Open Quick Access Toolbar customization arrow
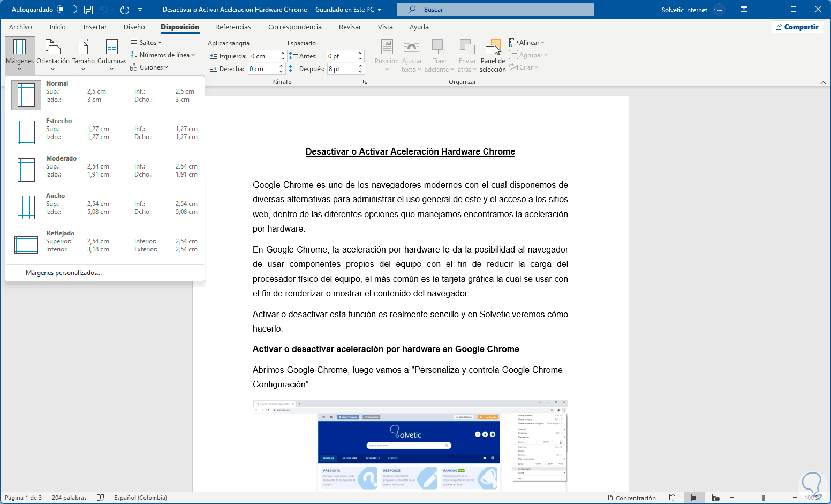Image resolution: width=831 pixels, height=504 pixels. 140,10
